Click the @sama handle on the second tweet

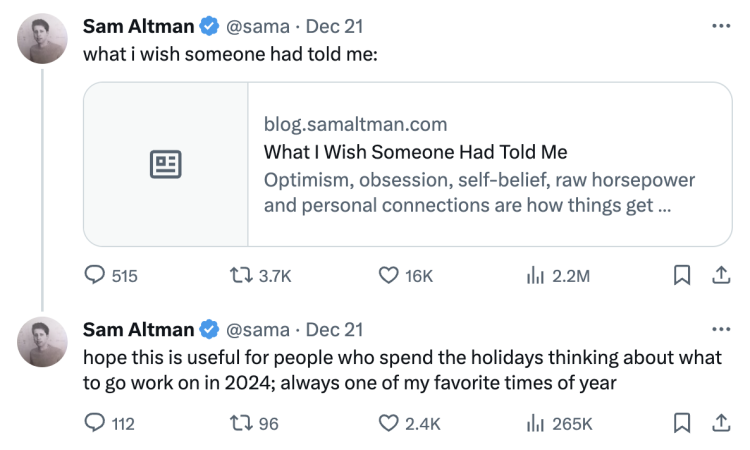(x=260, y=329)
